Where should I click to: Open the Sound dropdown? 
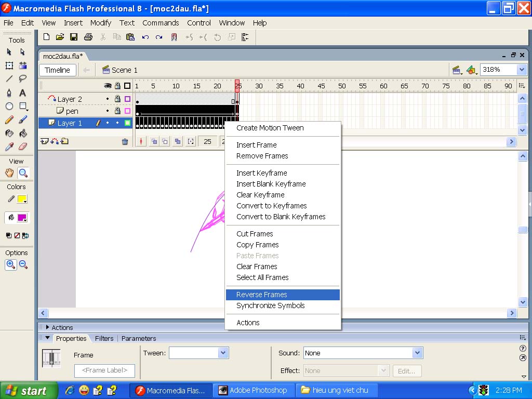pyautogui.click(x=417, y=353)
